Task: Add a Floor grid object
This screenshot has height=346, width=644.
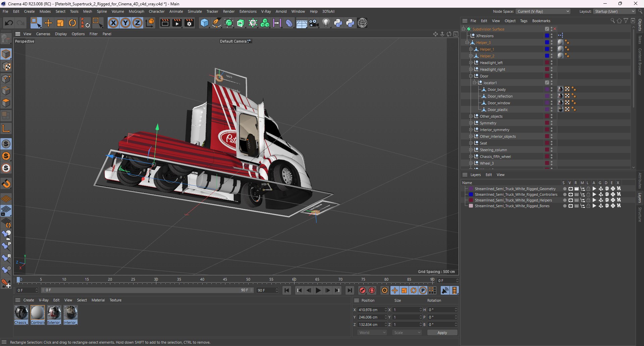Action: [x=302, y=23]
